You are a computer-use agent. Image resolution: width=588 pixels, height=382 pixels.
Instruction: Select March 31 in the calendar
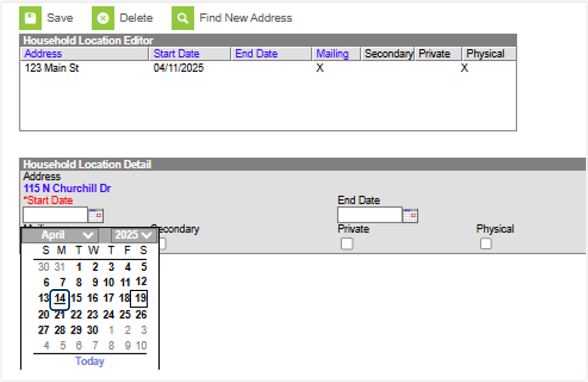click(x=60, y=267)
